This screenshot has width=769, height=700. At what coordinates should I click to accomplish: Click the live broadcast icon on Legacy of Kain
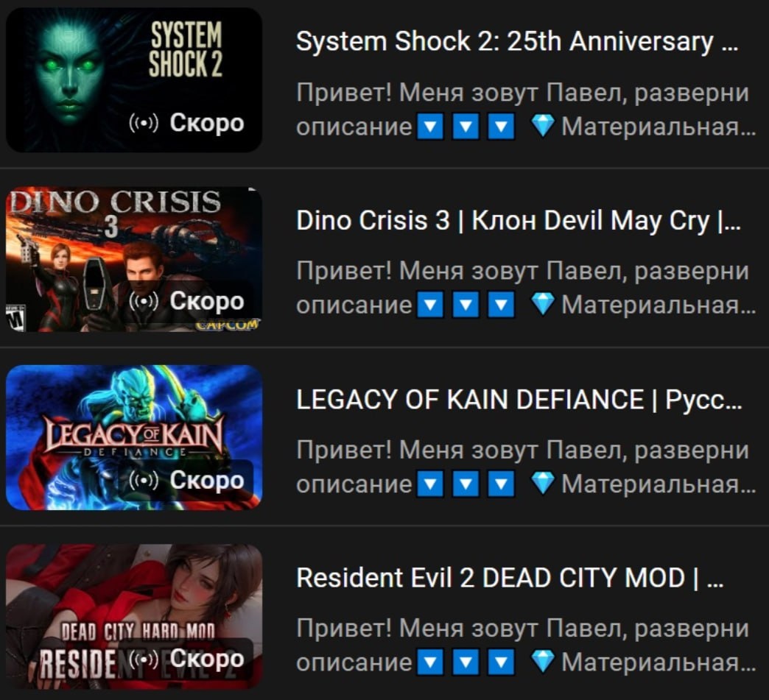[144, 481]
